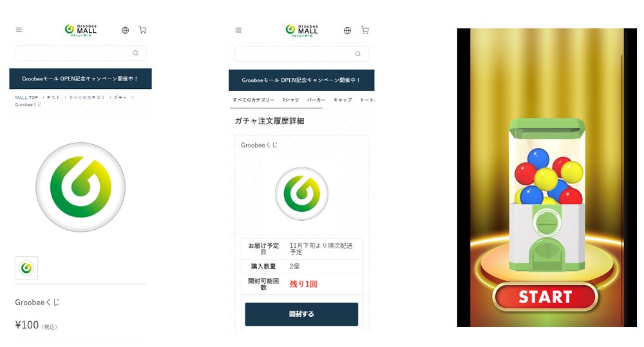Select パーカー category tab
This screenshot has height=347, width=644.
pyautogui.click(x=316, y=100)
